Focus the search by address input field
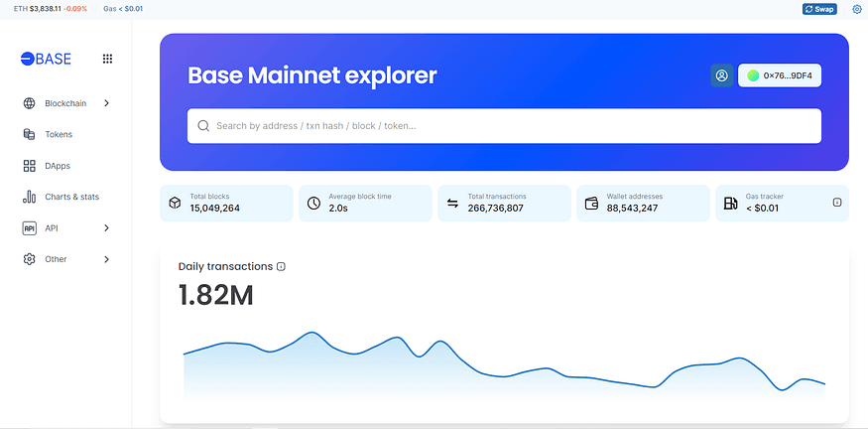This screenshot has width=868, height=429. [x=504, y=126]
